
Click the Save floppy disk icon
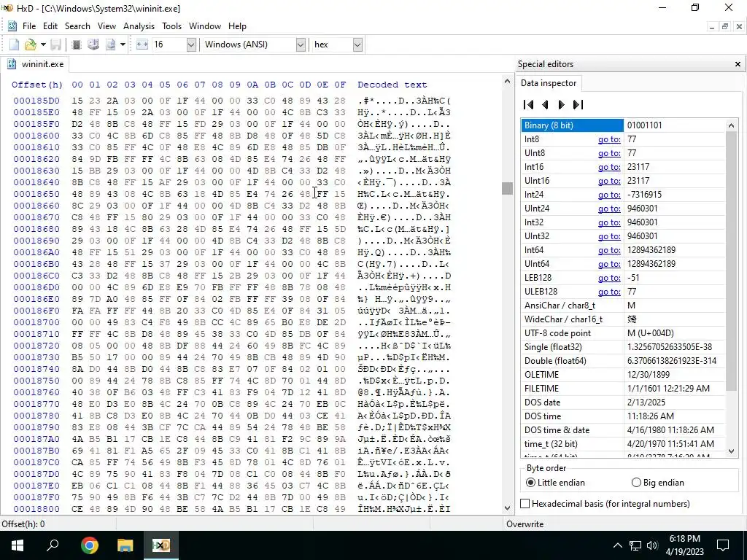pyautogui.click(x=55, y=44)
